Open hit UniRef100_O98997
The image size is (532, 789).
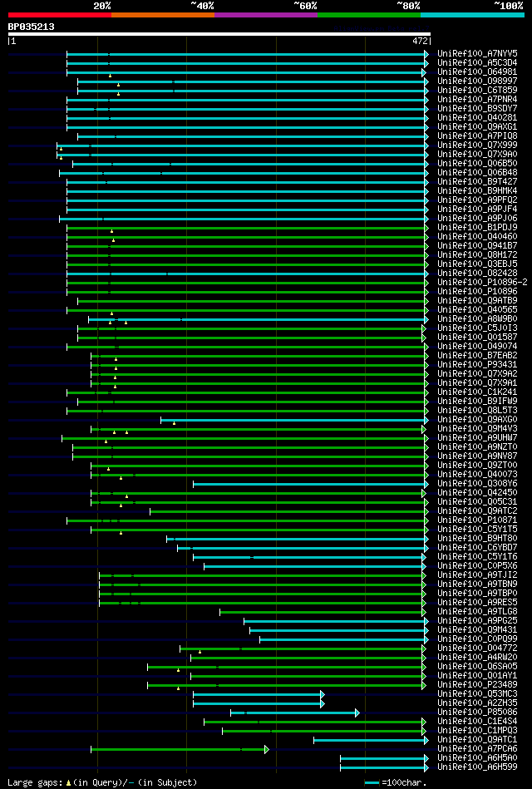[477, 81]
